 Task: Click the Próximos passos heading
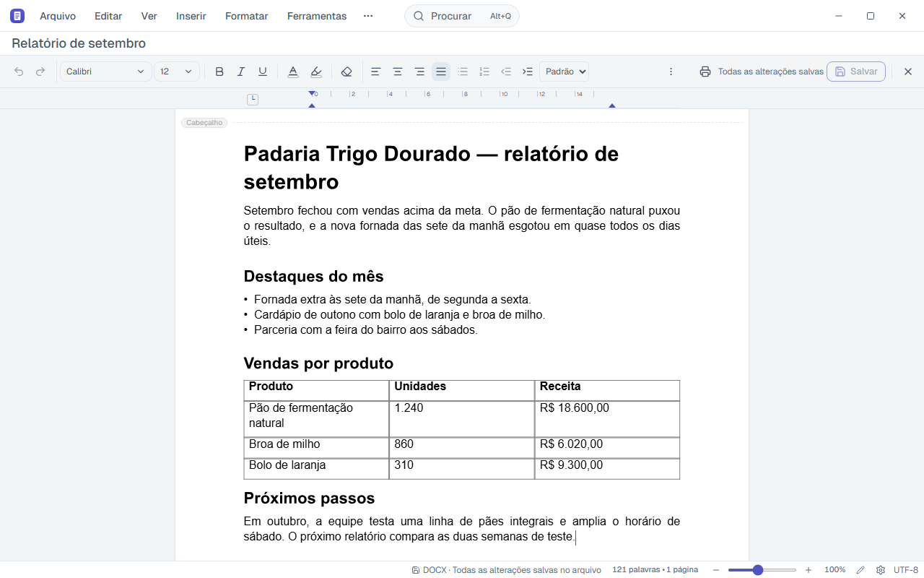tap(309, 499)
